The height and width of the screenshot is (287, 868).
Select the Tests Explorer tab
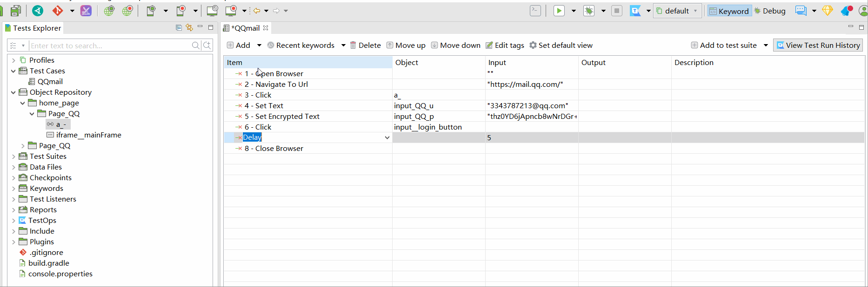pos(33,28)
